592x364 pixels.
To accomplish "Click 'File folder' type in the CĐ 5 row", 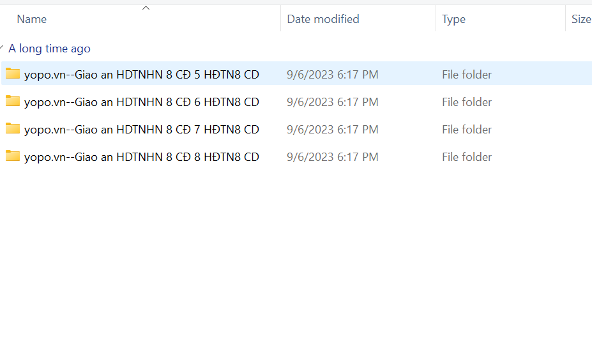I will click(467, 75).
